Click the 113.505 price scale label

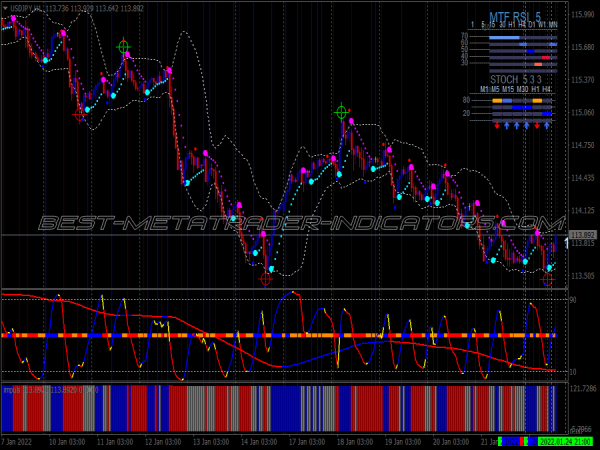coord(582,276)
